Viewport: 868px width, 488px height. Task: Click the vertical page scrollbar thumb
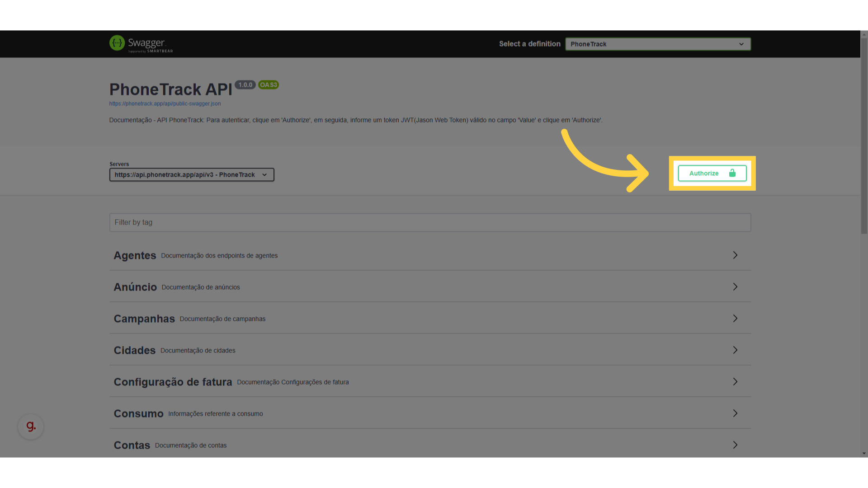click(864, 136)
